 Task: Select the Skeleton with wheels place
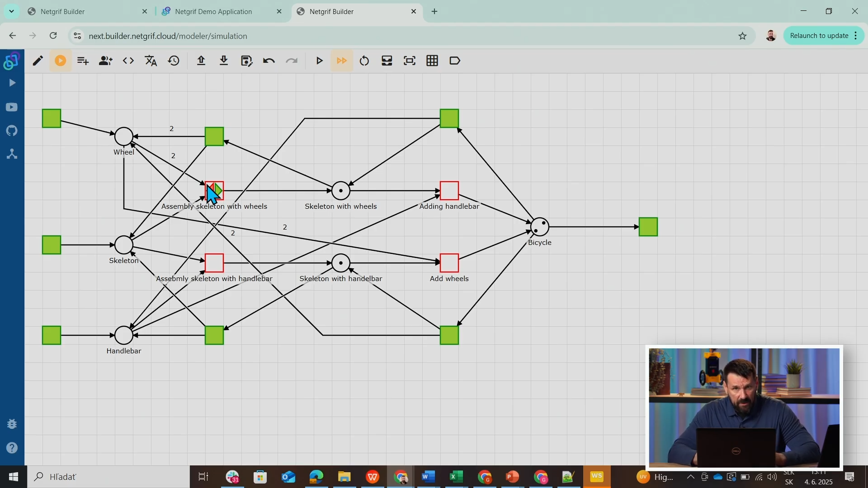(x=341, y=191)
